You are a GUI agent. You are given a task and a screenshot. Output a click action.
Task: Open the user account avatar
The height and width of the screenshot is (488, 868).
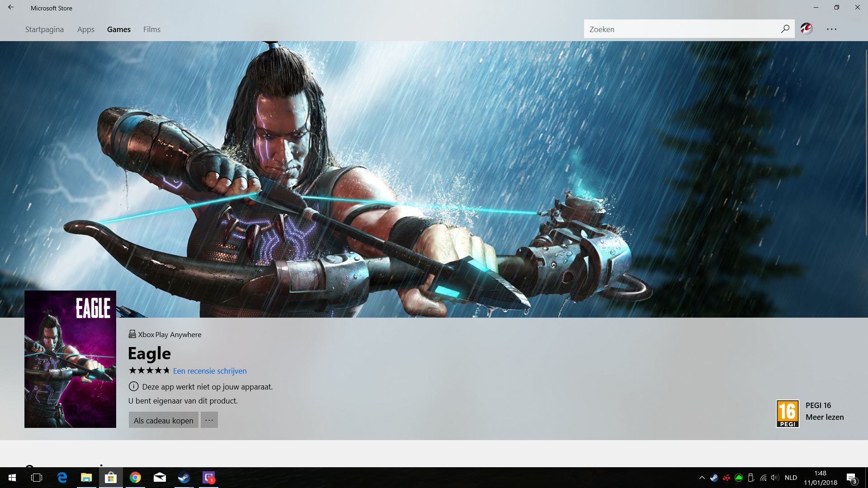click(x=807, y=28)
